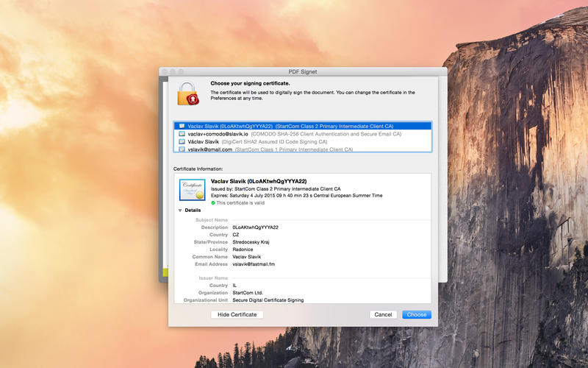588x368 pixels.
Task: Click the Description value 0LoAKtwhQgYYYA22
Action: (255, 227)
